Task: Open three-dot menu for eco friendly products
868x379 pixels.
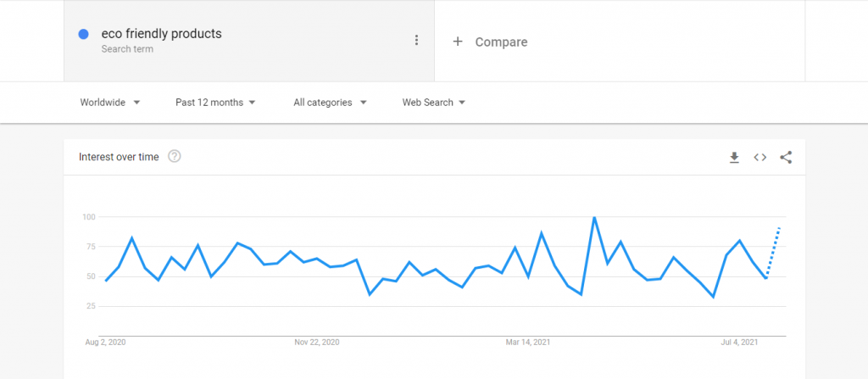Action: click(416, 41)
